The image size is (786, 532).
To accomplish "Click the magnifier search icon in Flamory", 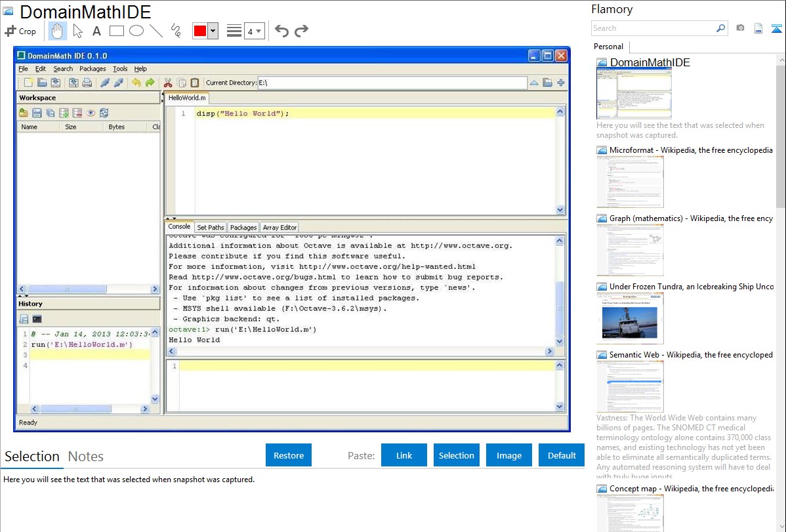I will pos(720,28).
